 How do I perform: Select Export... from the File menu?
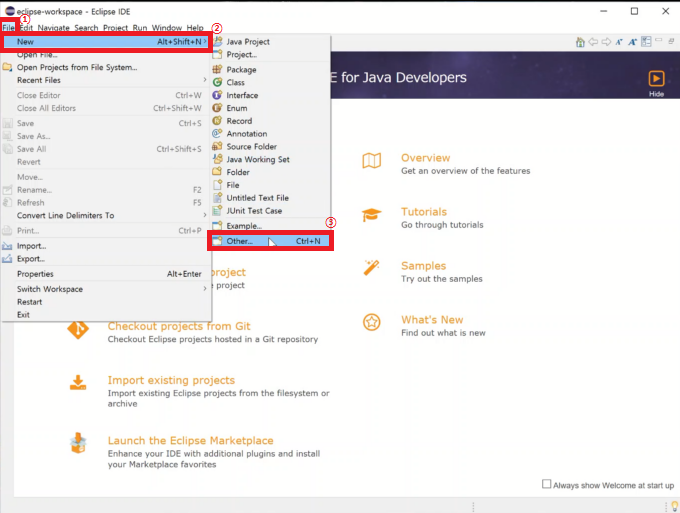(106, 259)
